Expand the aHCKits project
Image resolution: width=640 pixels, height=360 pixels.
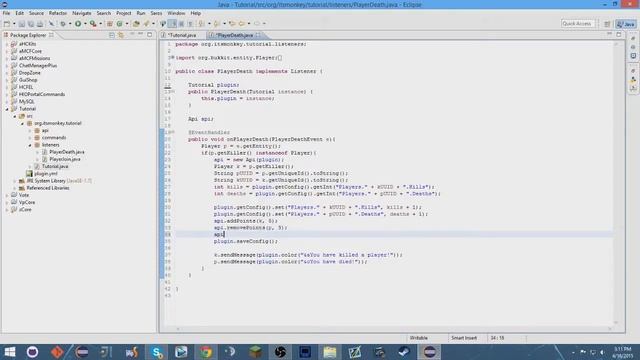7,44
